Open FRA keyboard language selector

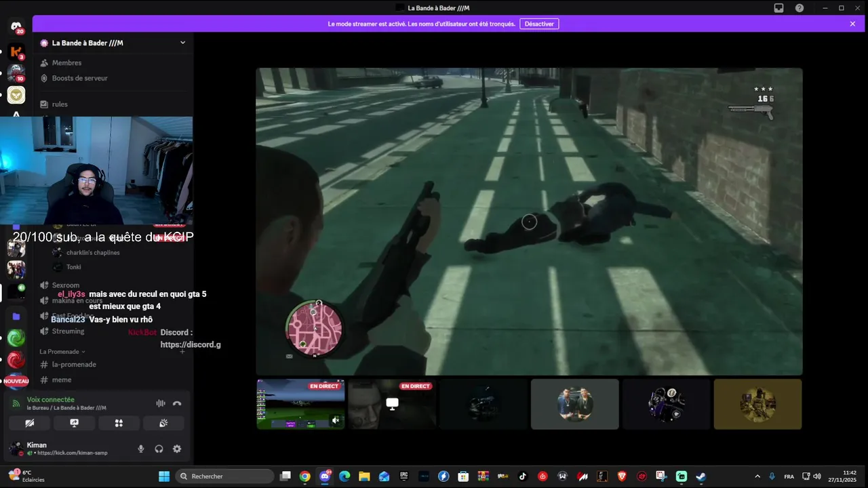click(789, 476)
